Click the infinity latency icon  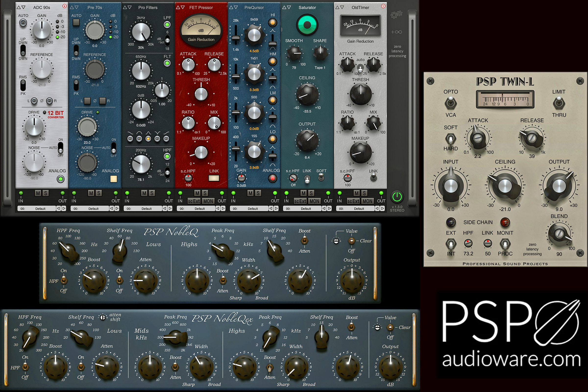[x=396, y=32]
